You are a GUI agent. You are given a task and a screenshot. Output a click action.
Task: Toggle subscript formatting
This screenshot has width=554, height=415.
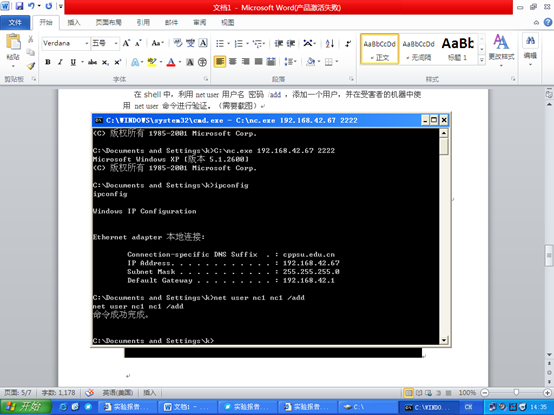(105, 62)
